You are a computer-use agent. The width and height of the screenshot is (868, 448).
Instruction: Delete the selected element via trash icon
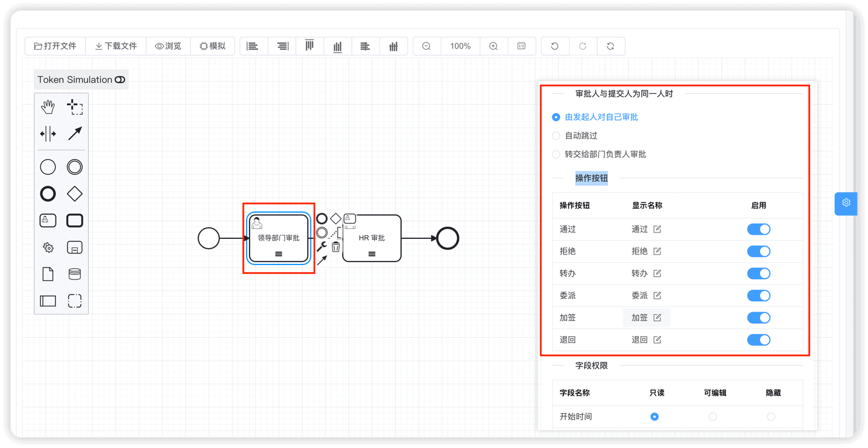click(336, 247)
